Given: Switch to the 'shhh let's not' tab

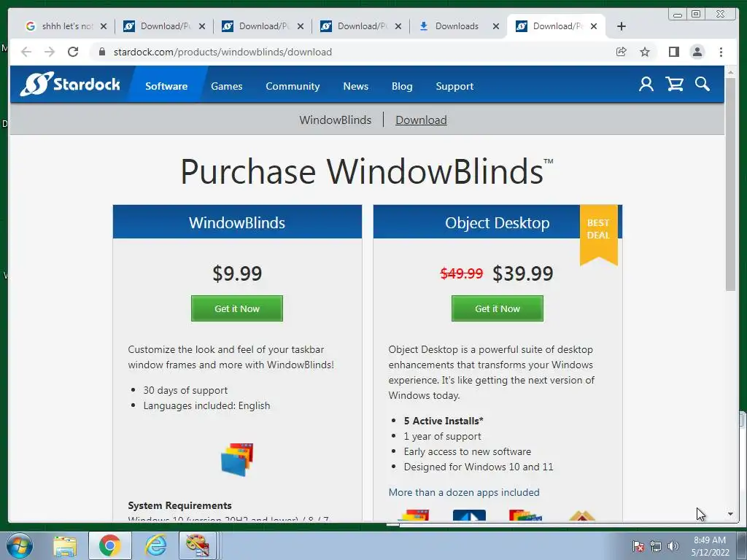Looking at the screenshot, I should [x=65, y=26].
